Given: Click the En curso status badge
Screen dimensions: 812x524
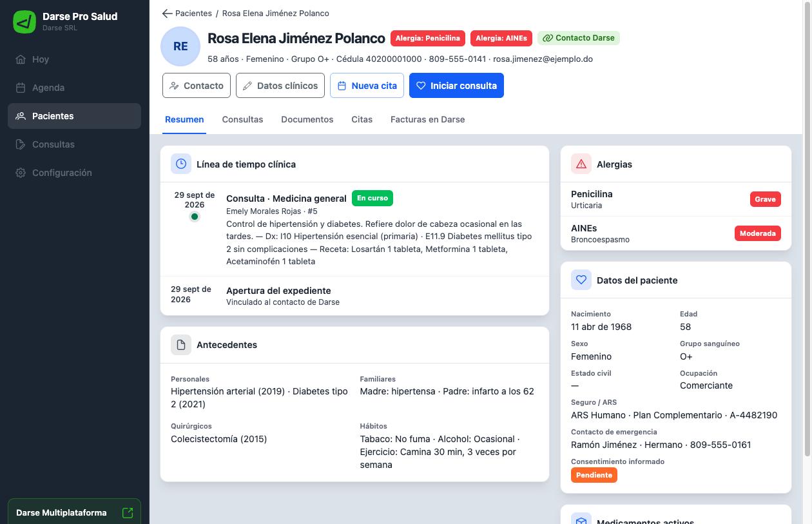Looking at the screenshot, I should click(x=372, y=198).
